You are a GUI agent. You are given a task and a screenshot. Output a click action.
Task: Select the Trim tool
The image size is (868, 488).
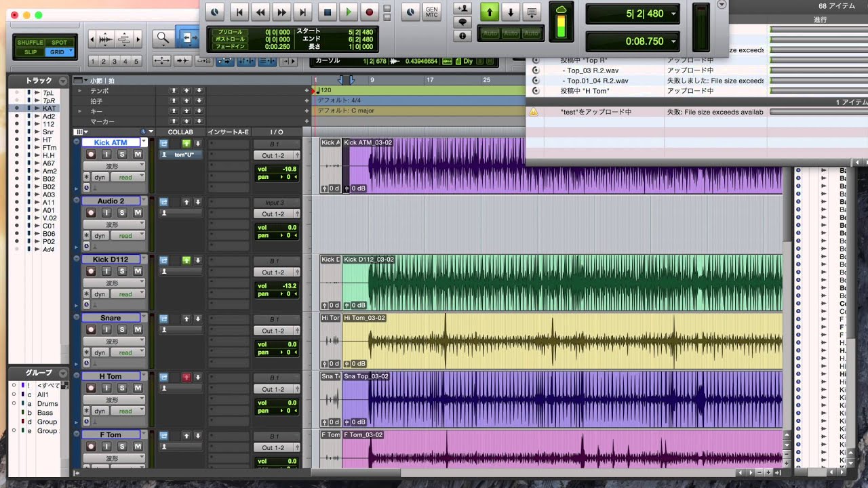pyautogui.click(x=186, y=39)
